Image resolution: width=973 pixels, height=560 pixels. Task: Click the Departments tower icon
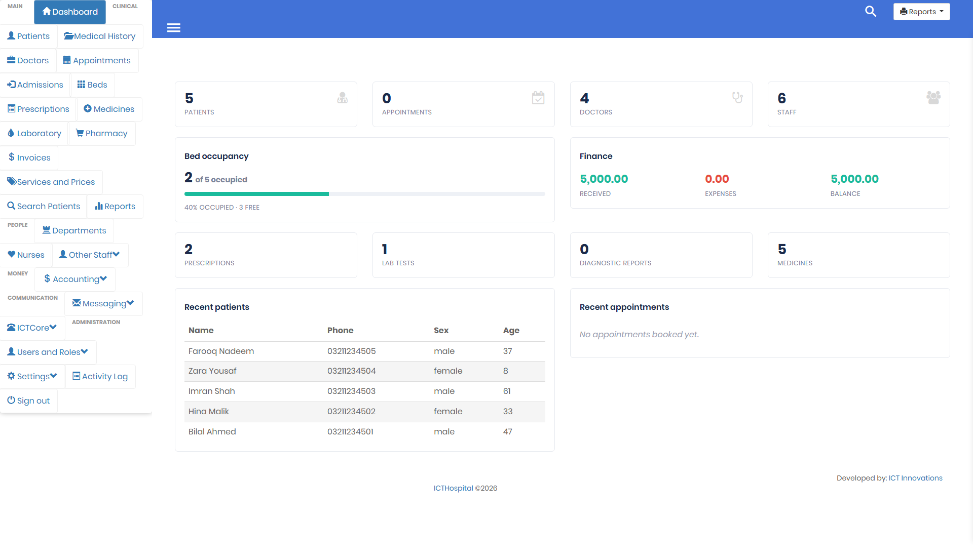pyautogui.click(x=46, y=230)
